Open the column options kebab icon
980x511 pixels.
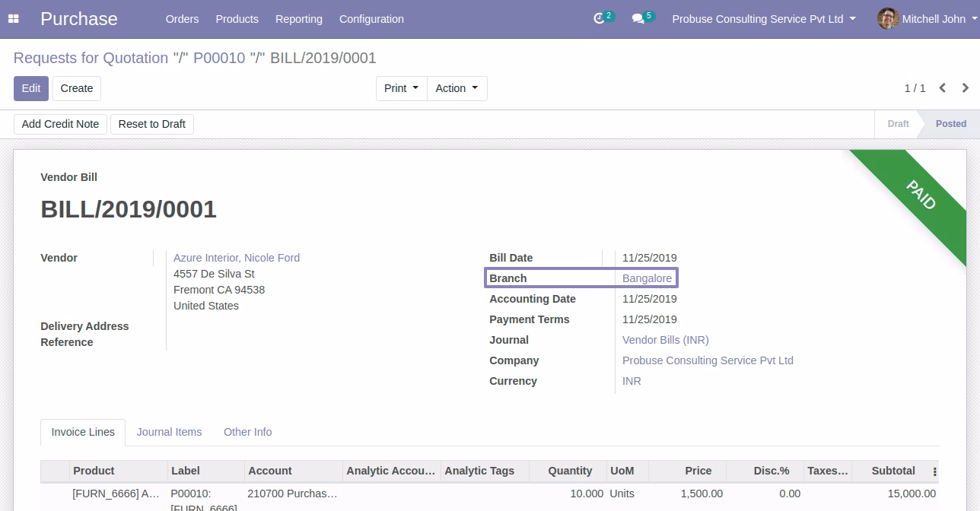point(934,471)
